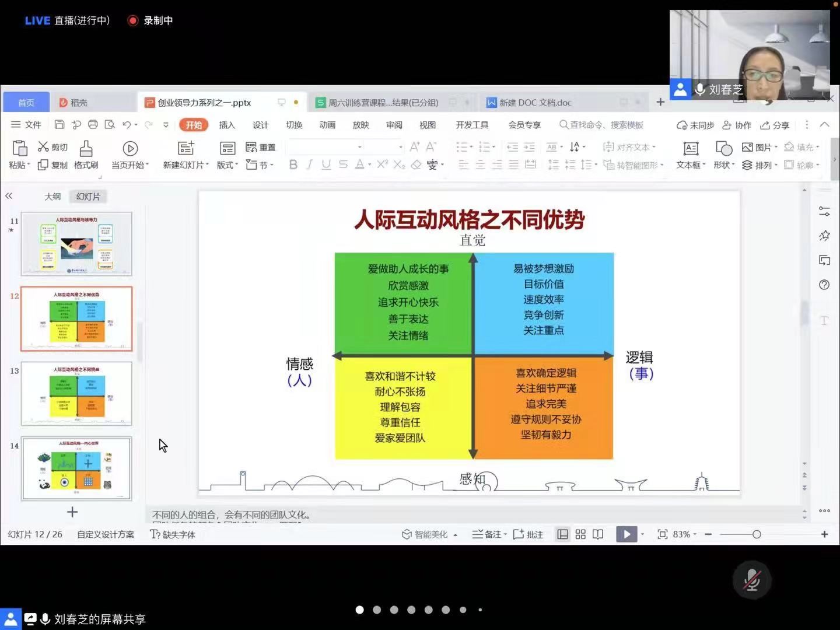Click the New Slide (新建幻灯片) icon
This screenshot has width=840, height=630.
pyautogui.click(x=185, y=148)
